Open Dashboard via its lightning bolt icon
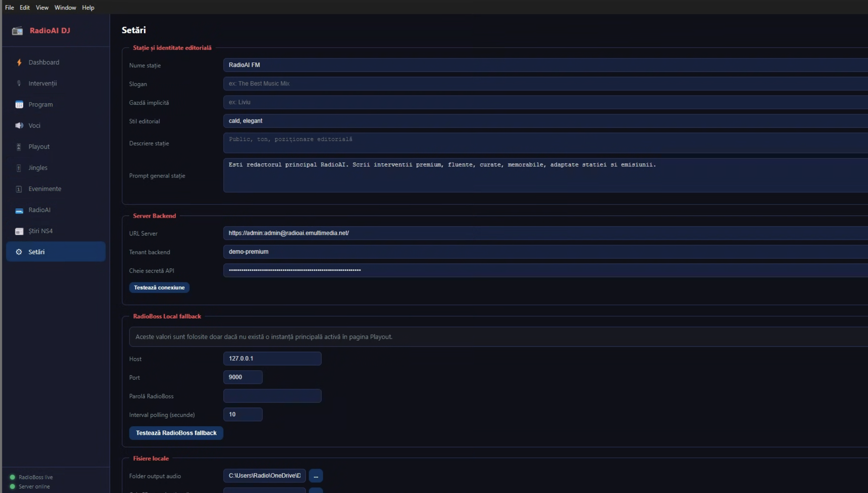 coord(19,63)
